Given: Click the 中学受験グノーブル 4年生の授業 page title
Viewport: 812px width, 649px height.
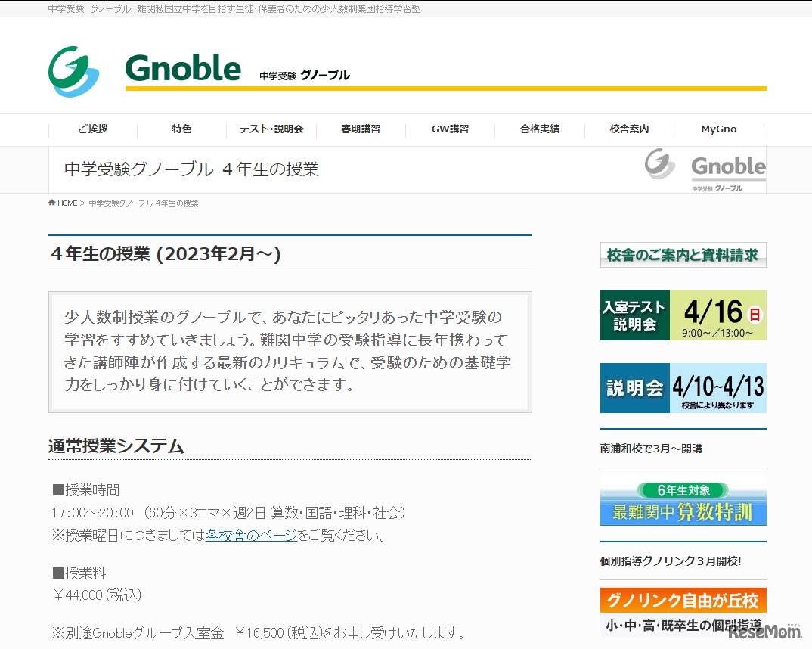Looking at the screenshot, I should (x=191, y=169).
